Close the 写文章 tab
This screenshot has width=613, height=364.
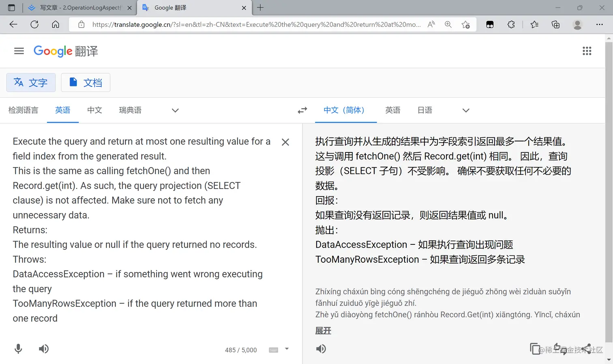[x=129, y=8]
